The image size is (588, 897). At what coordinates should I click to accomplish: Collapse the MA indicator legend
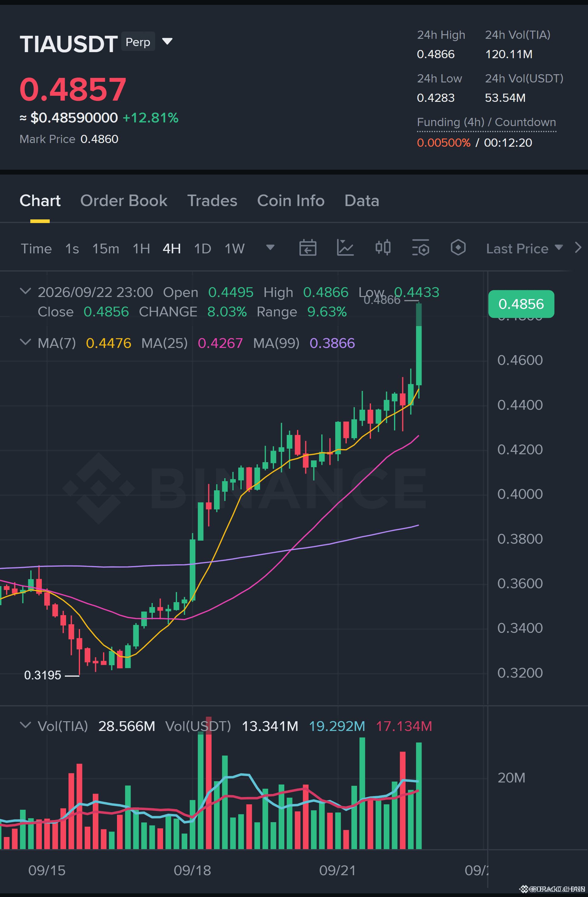click(25, 342)
